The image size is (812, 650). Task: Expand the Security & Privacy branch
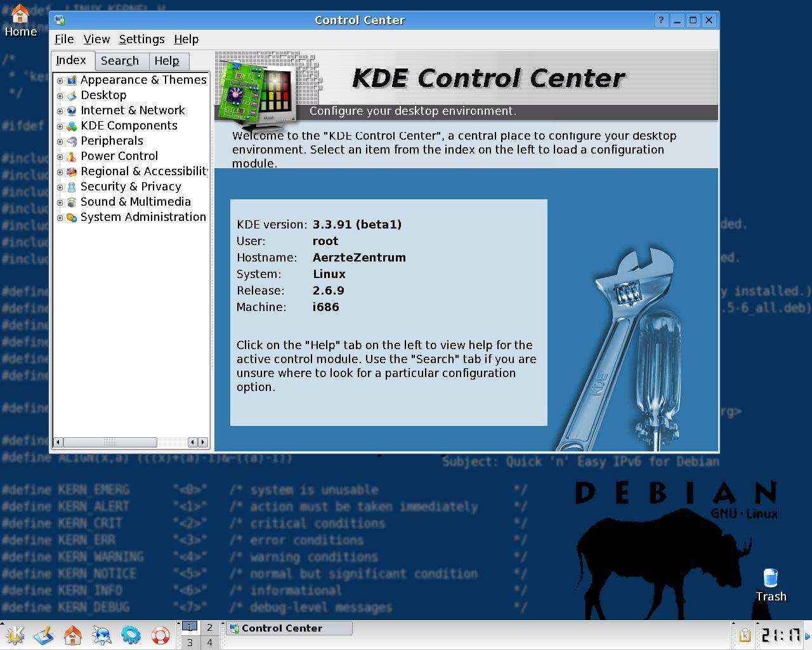(x=60, y=187)
